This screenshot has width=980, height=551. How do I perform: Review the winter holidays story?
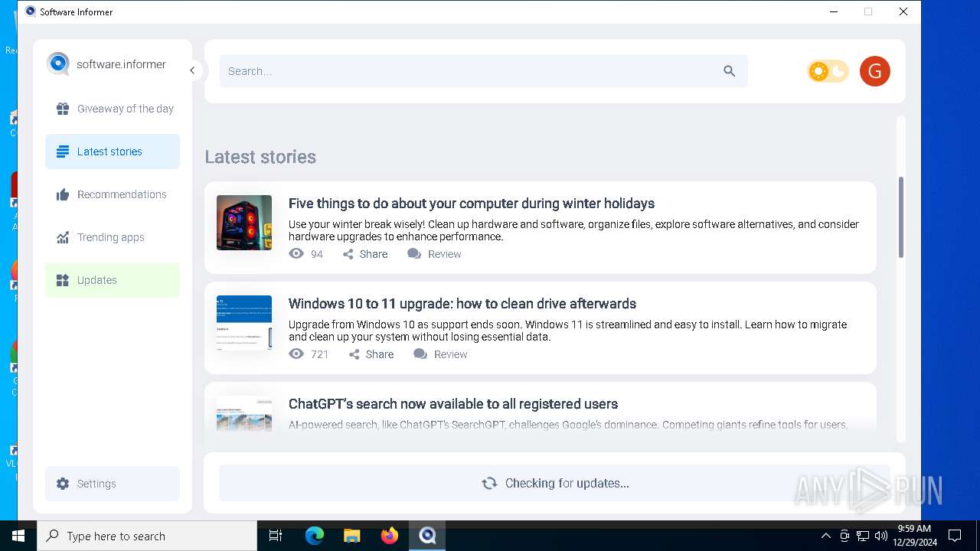(435, 254)
